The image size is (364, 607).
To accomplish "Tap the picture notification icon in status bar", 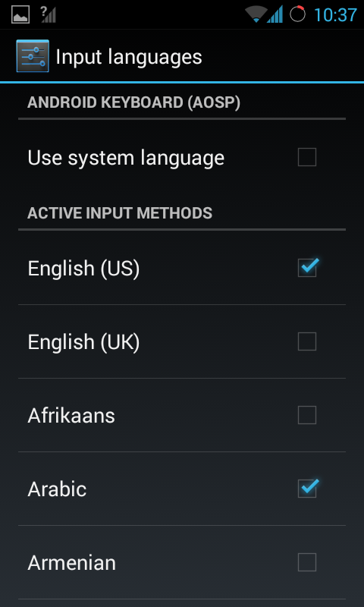I will [x=20, y=14].
